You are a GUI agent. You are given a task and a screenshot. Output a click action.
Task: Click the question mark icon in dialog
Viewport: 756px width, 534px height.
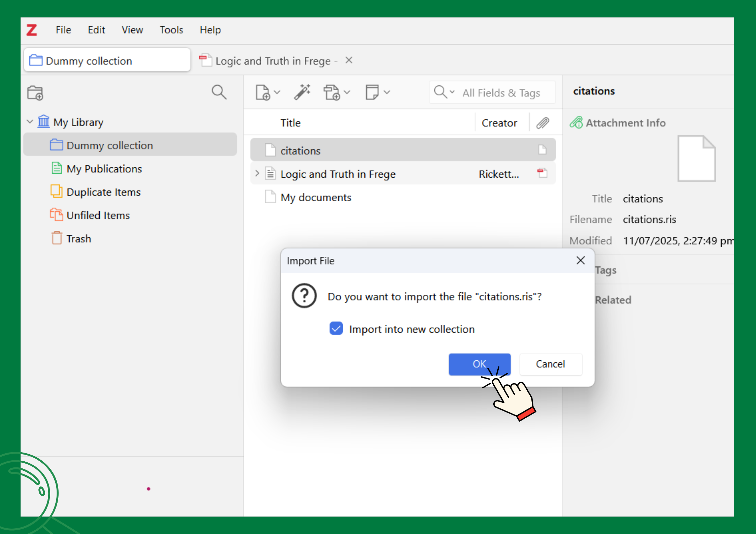[304, 295]
